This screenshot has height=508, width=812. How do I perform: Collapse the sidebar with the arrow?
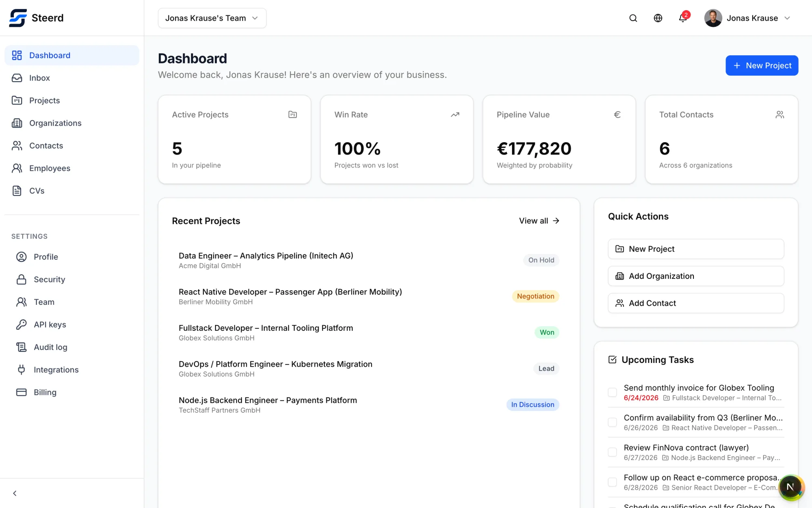click(x=15, y=493)
